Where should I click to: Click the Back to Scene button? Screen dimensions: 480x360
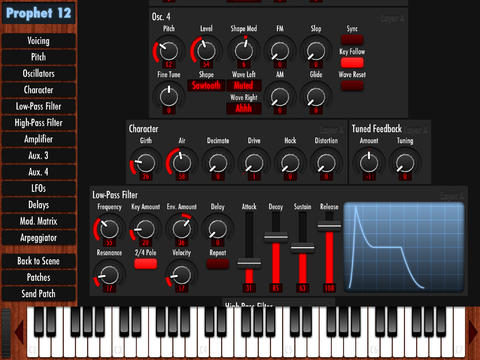[x=38, y=261]
